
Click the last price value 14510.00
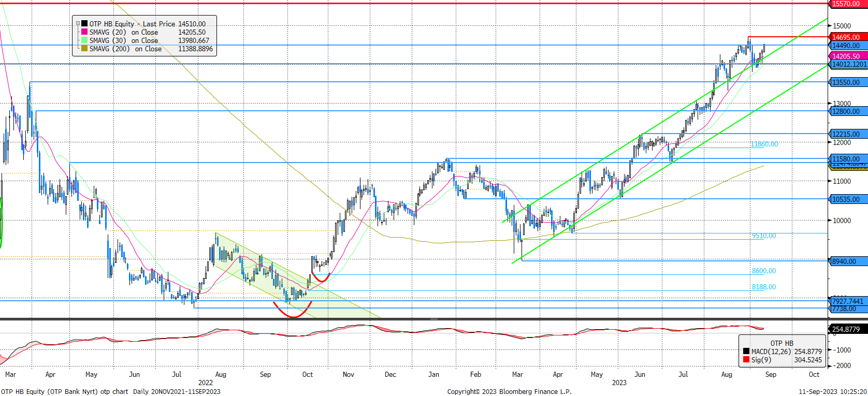point(192,24)
